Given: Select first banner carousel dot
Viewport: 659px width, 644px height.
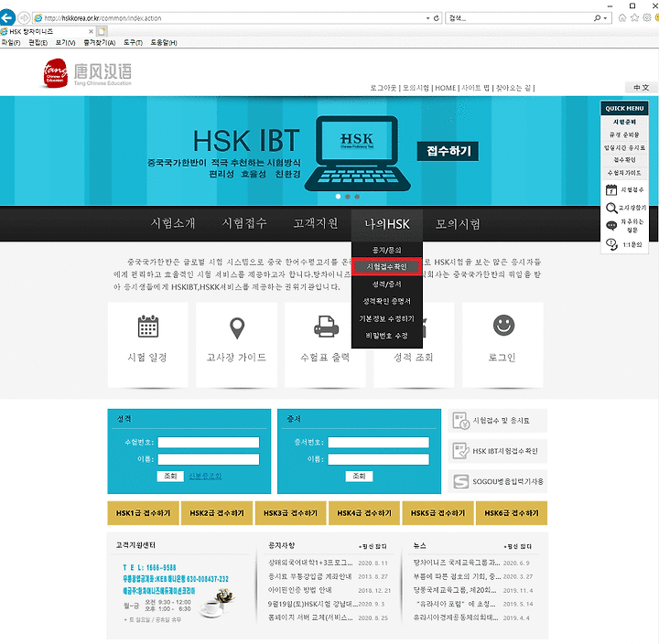Looking at the screenshot, I should coord(338,196).
